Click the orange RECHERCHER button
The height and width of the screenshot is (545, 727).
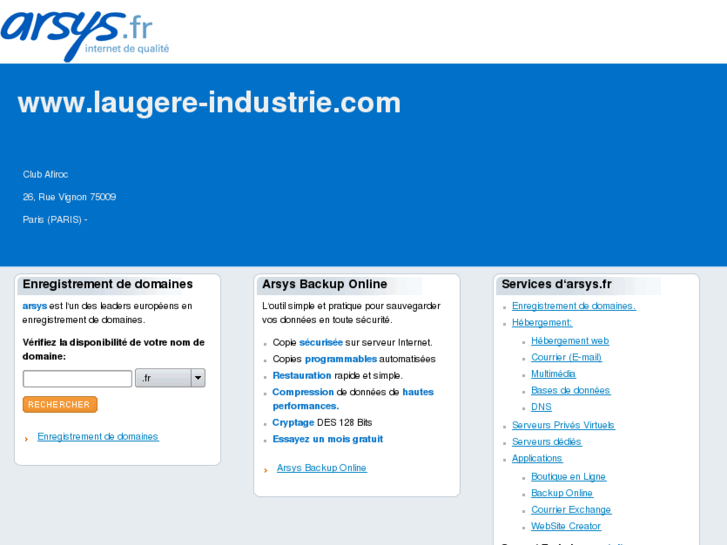(60, 404)
